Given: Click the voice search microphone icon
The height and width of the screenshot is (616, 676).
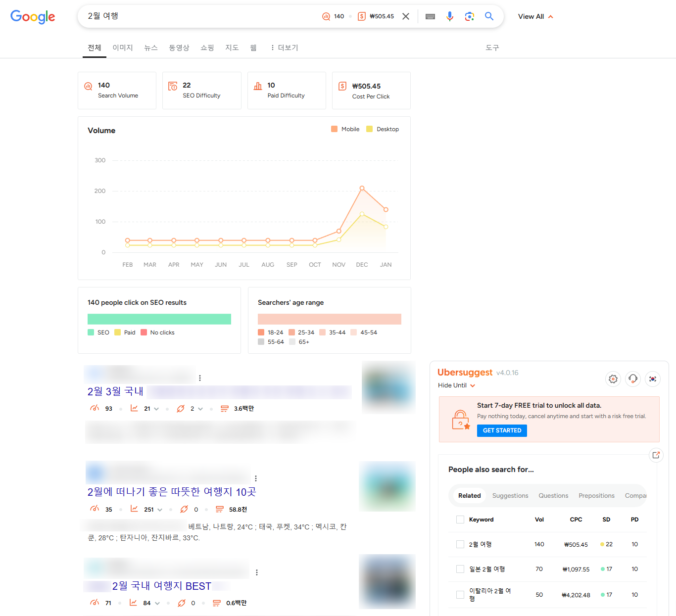Looking at the screenshot, I should click(x=449, y=16).
